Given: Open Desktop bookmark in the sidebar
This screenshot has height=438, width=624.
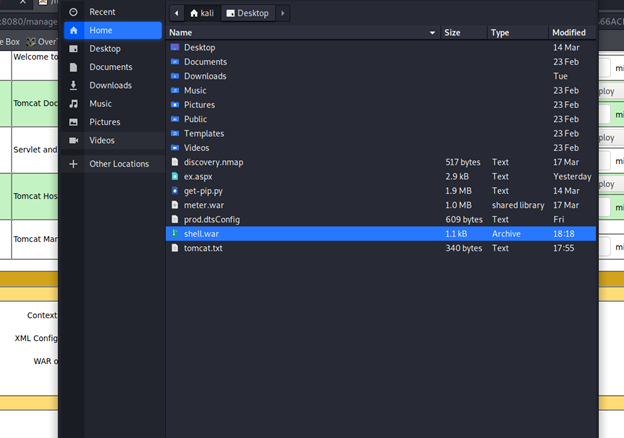Looking at the screenshot, I should point(113,49).
